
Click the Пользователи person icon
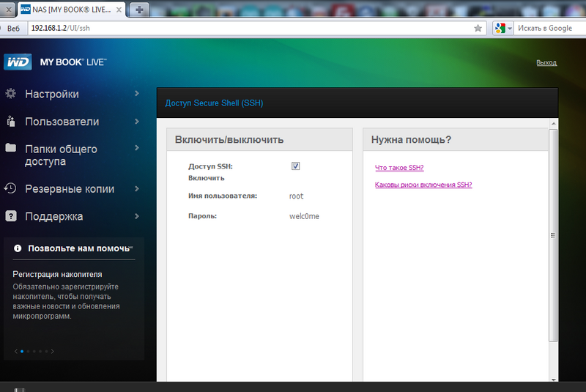tap(11, 121)
